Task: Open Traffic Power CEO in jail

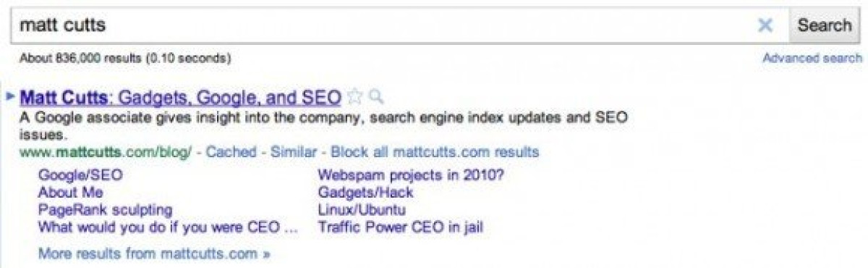Action: pyautogui.click(x=401, y=227)
